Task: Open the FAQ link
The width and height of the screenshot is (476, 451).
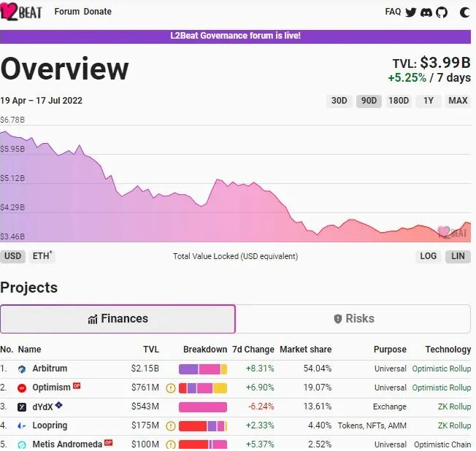Action: (393, 12)
